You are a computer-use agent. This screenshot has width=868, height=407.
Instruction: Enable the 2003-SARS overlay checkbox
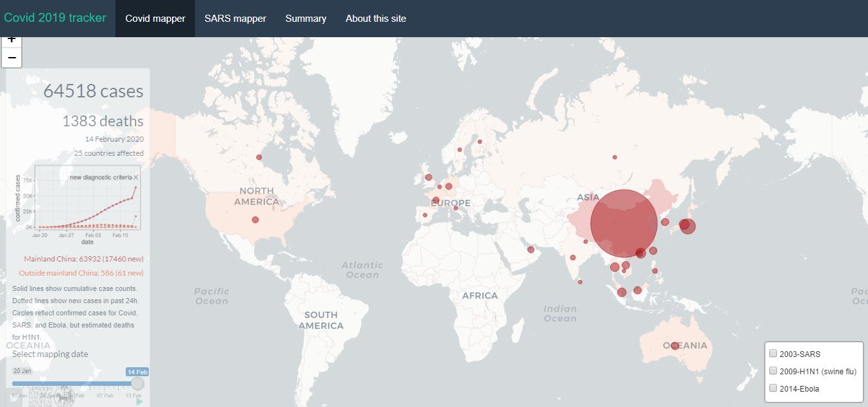coord(773,353)
